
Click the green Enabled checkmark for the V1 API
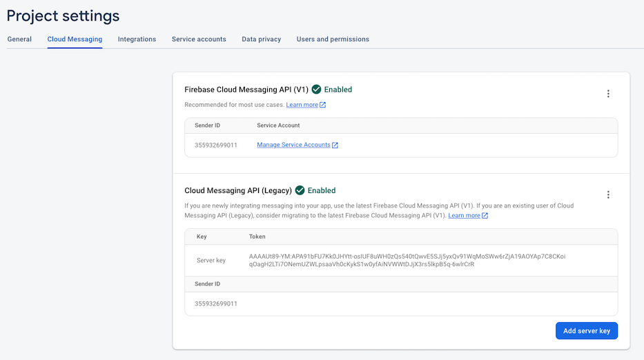click(316, 90)
